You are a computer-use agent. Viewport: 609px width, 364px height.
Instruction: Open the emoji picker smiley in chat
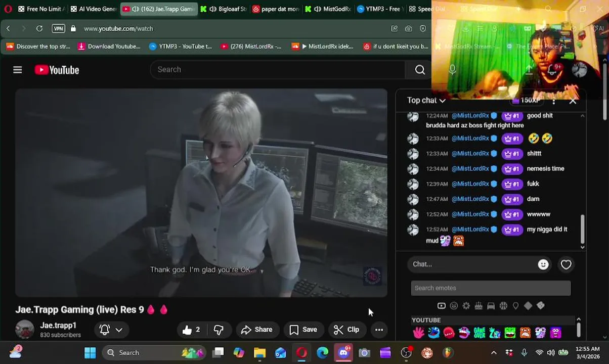[x=543, y=264]
